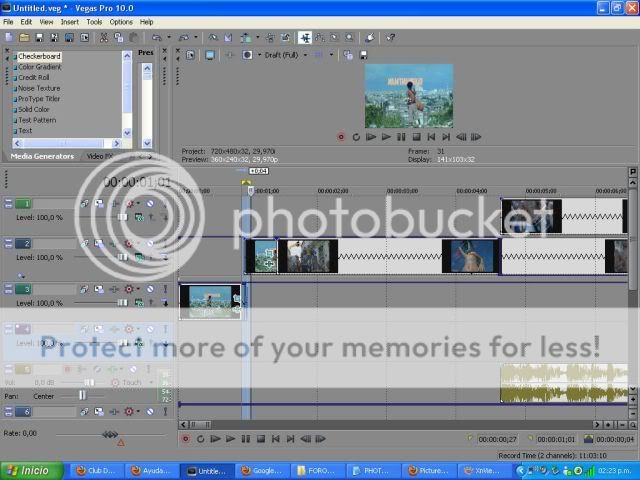The image size is (640, 480).
Task: Open the File menu
Action: point(8,22)
